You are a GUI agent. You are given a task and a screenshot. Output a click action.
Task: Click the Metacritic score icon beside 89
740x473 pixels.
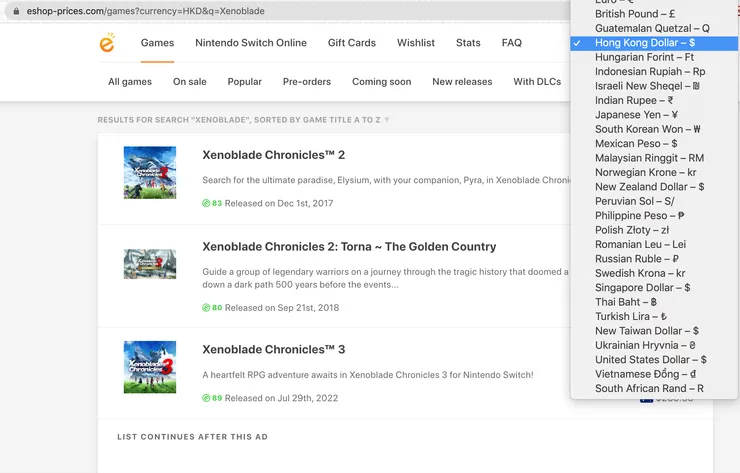pos(206,398)
